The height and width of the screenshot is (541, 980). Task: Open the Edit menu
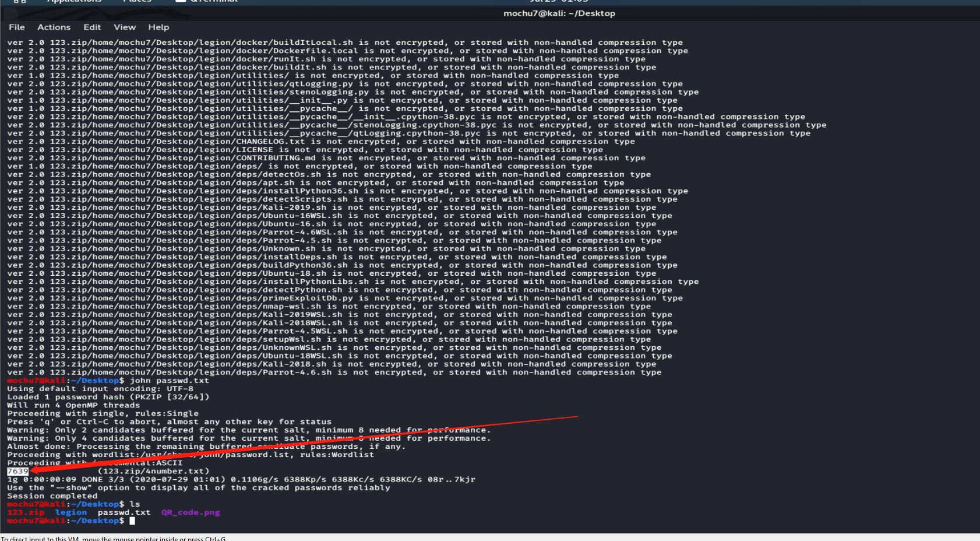point(91,27)
